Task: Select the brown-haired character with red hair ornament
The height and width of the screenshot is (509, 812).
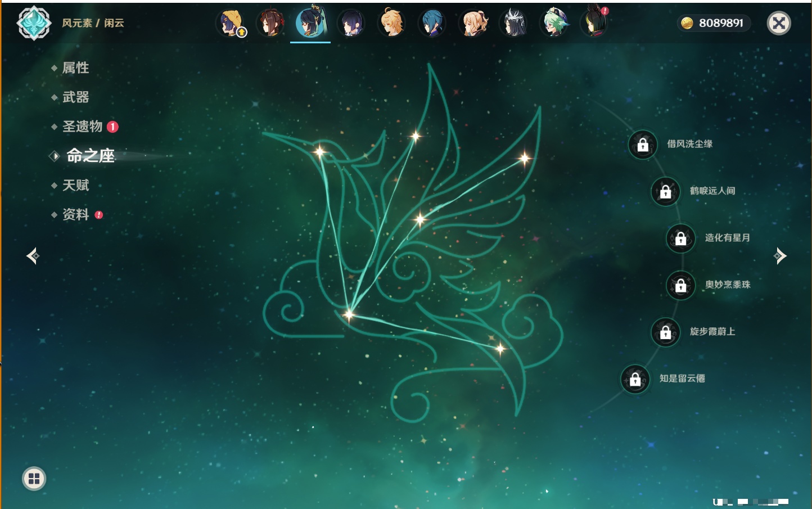Action: click(270, 24)
